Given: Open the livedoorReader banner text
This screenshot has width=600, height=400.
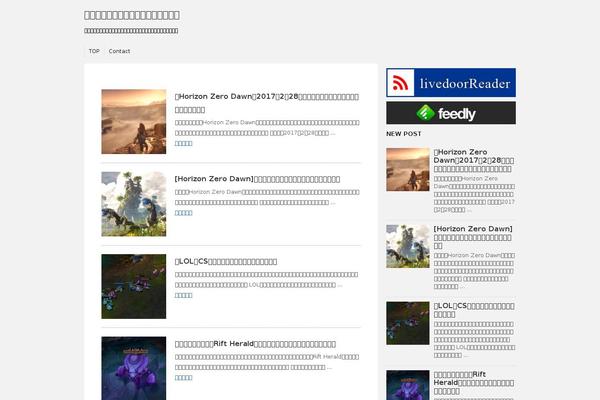Looking at the screenshot, I should (465, 83).
